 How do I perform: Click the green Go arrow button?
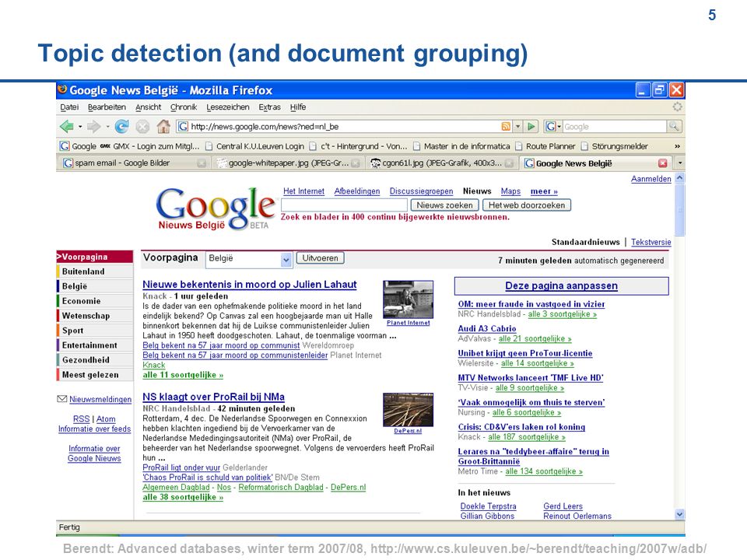(531, 126)
